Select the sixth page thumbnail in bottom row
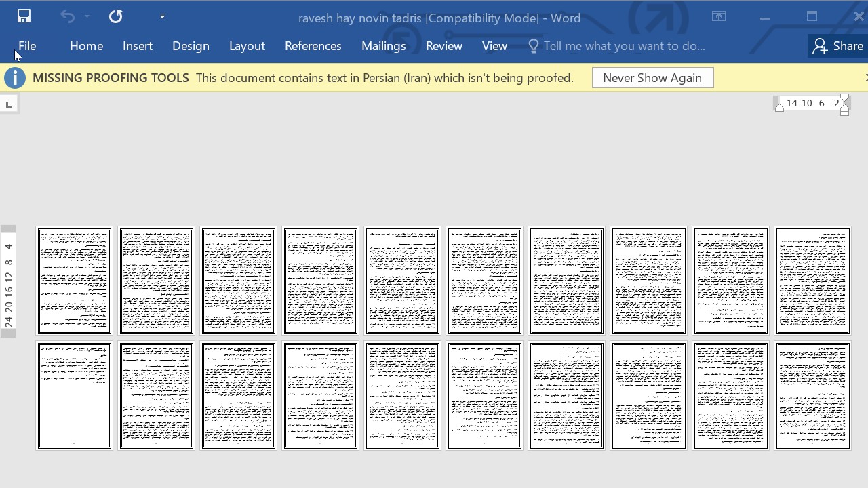Viewport: 868px width, 488px height. click(484, 396)
